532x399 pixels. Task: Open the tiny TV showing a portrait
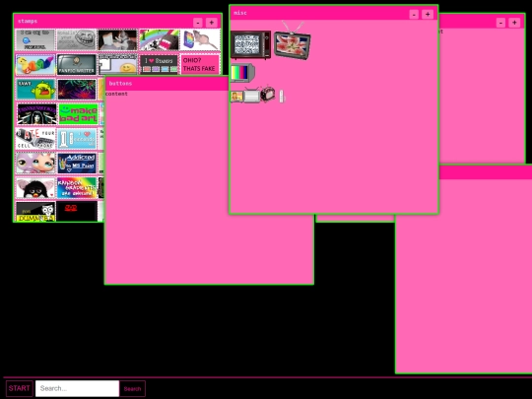point(236,97)
